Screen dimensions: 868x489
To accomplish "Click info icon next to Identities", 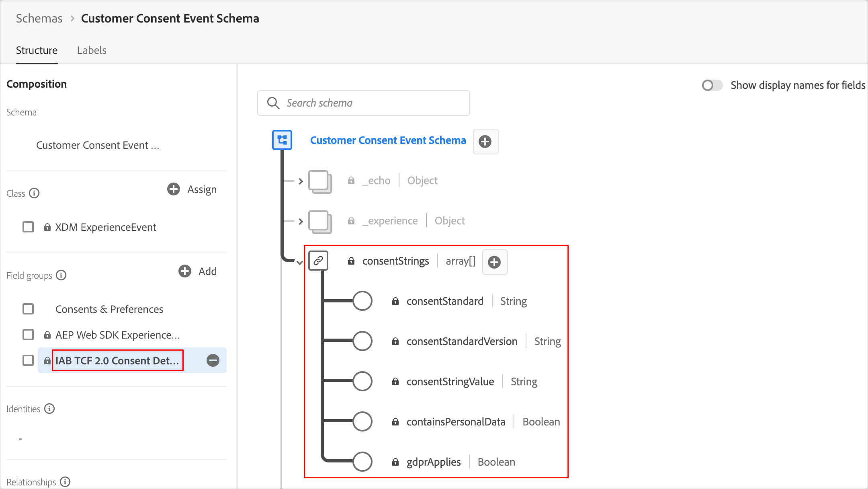I will [49, 409].
